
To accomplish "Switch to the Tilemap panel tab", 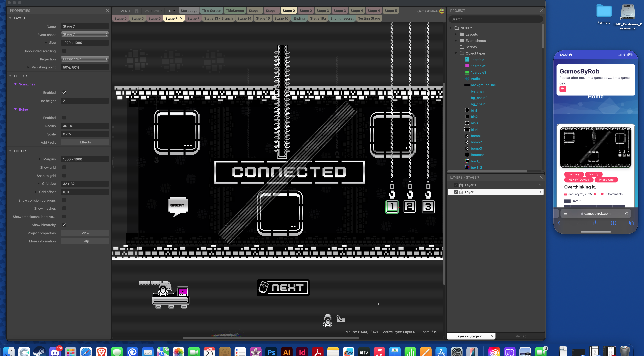I will point(520,336).
